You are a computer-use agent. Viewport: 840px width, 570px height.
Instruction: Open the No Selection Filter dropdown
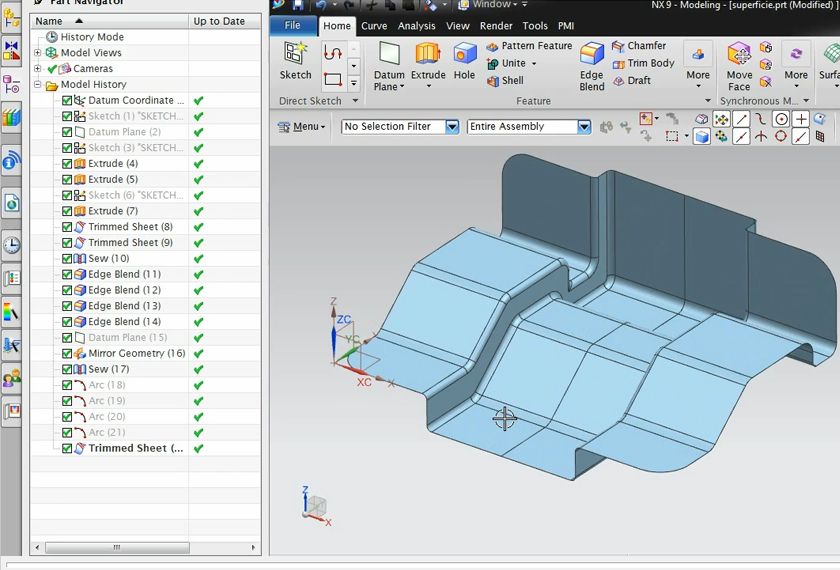[x=452, y=127]
